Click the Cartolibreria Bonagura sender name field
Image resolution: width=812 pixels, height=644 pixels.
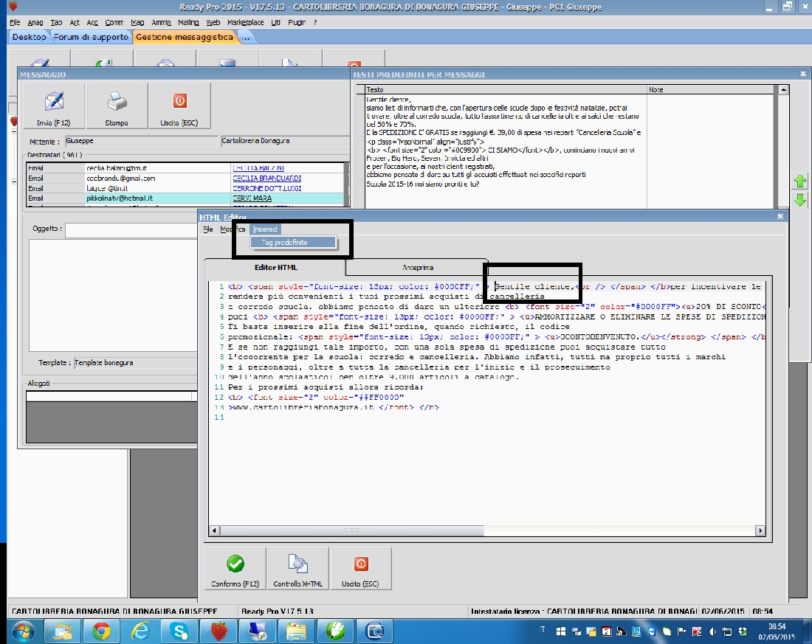(285, 141)
